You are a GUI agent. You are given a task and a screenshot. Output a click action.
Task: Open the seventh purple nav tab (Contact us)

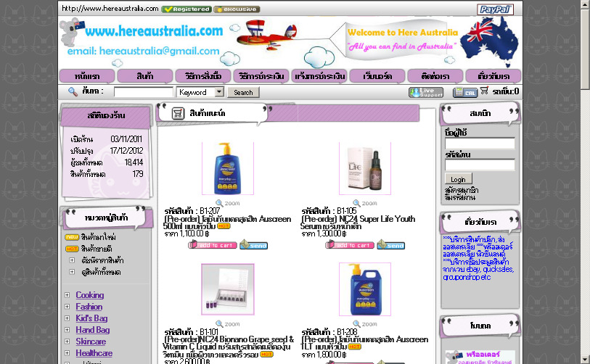click(x=435, y=76)
